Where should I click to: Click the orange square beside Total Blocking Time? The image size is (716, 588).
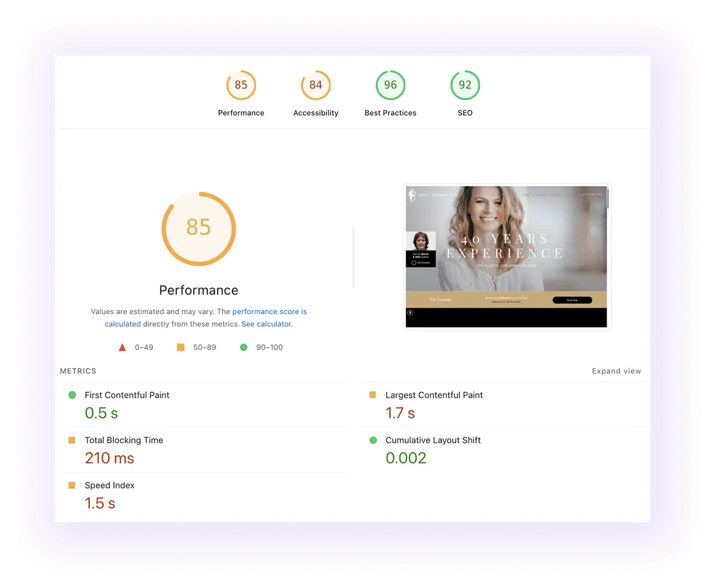click(x=73, y=440)
